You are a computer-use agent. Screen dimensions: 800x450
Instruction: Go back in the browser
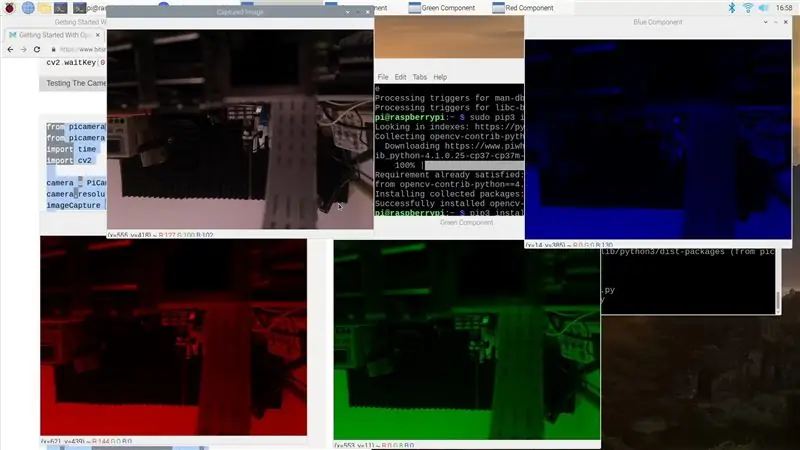click(x=10, y=49)
